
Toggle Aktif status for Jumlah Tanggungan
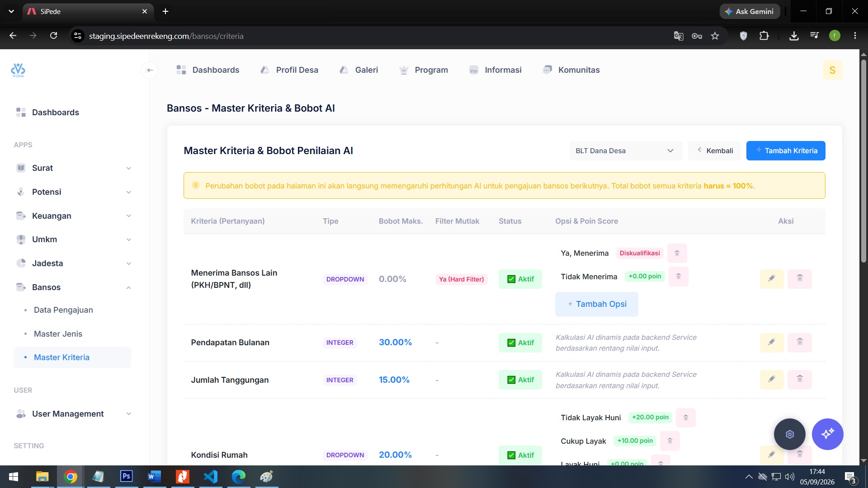pyautogui.click(x=520, y=380)
